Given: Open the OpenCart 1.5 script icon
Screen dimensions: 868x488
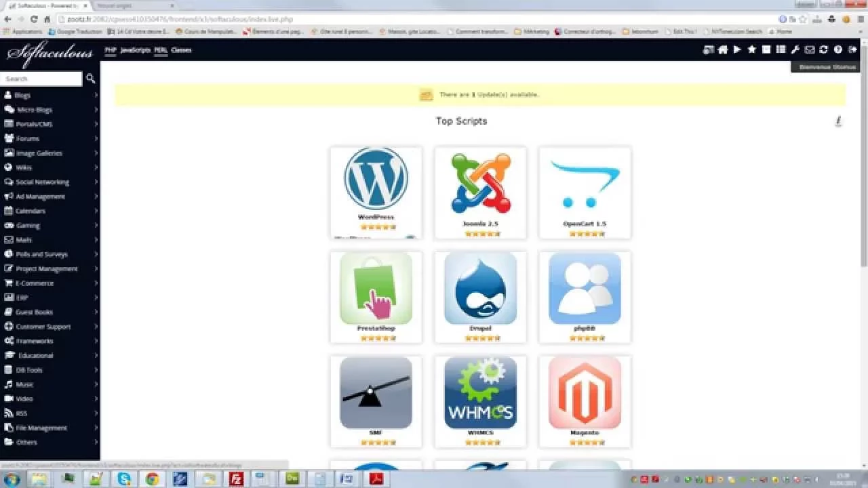Looking at the screenshot, I should point(585,184).
